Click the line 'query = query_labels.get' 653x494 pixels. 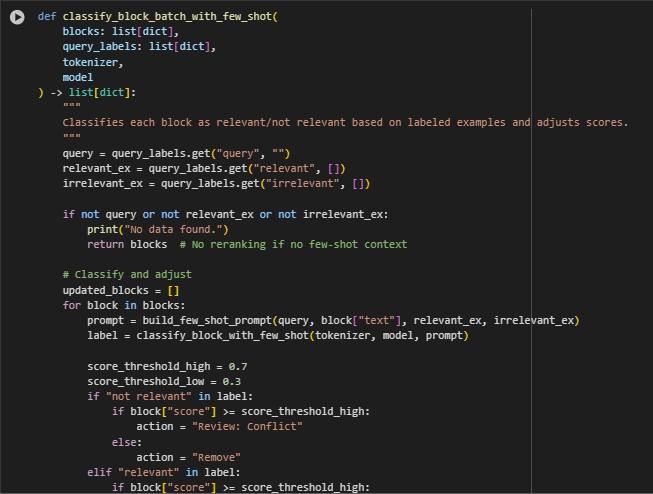click(176, 154)
